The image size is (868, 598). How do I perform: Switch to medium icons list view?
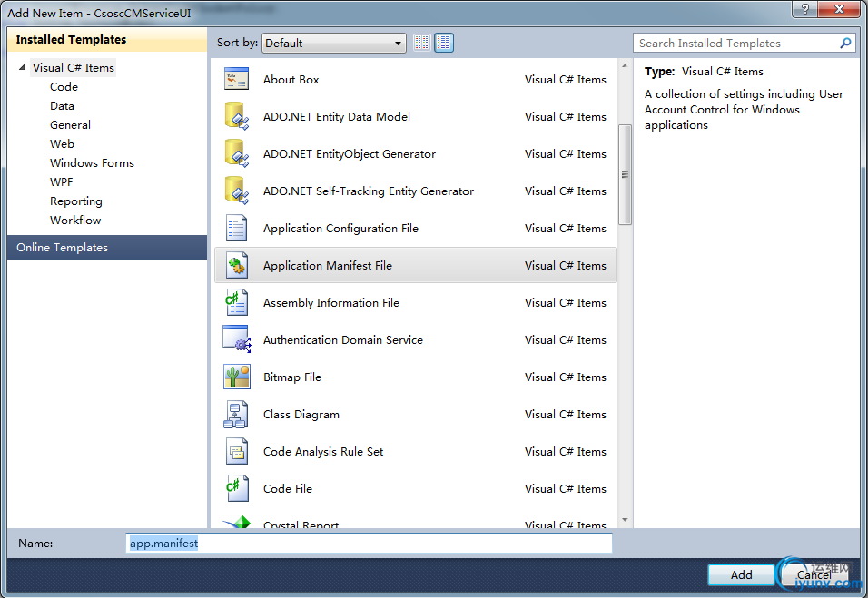[x=443, y=43]
